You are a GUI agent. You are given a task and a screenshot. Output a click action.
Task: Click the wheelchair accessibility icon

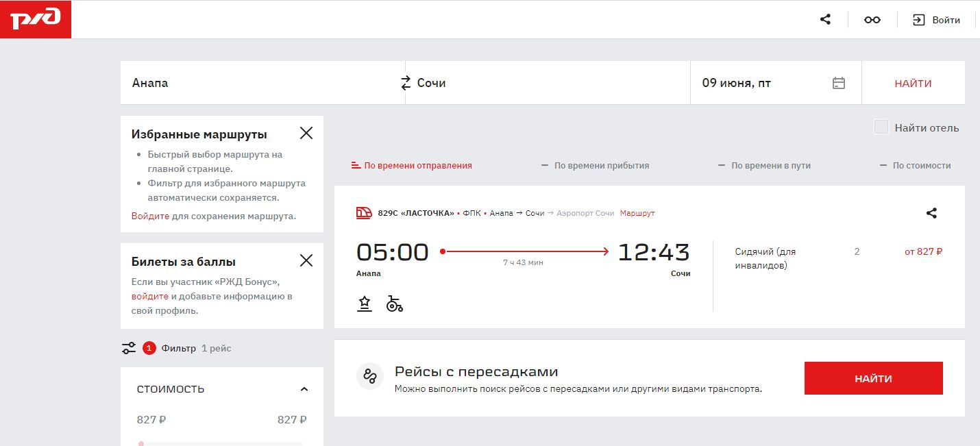click(394, 303)
